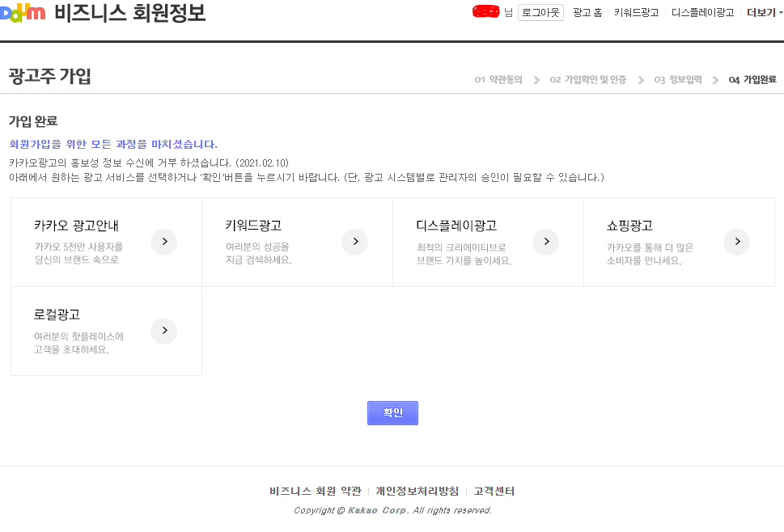The width and height of the screenshot is (784, 532).
Task: Open arrow icon for 로컬광고 card
Action: click(x=164, y=331)
